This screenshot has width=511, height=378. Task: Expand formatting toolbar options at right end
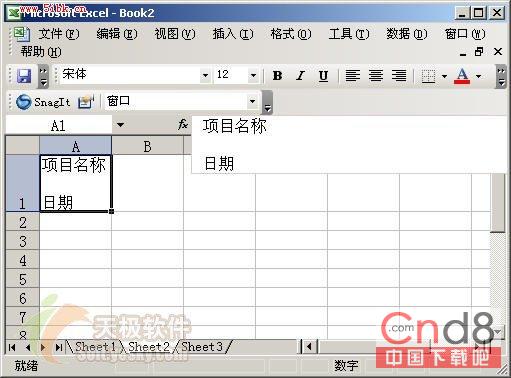pos(501,76)
